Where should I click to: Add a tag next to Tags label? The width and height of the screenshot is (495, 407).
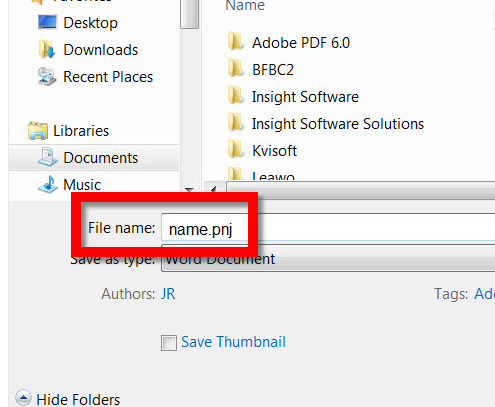coord(484,294)
